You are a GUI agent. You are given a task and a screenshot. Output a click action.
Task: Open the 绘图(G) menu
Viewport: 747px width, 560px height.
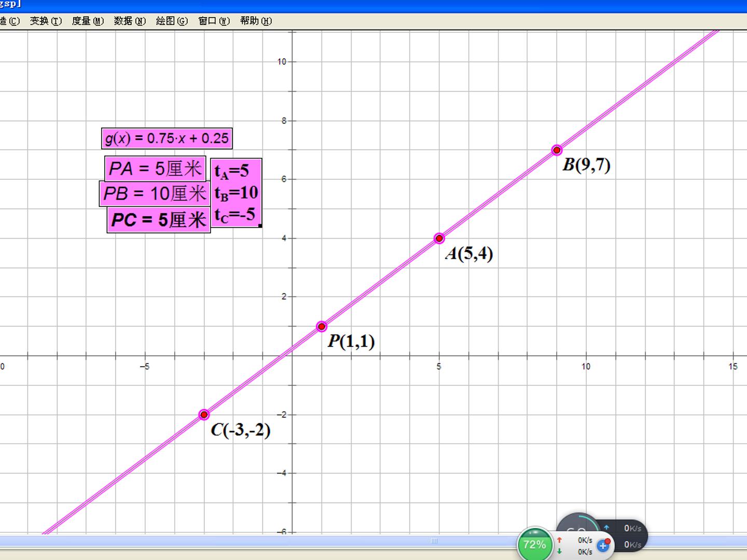click(172, 21)
